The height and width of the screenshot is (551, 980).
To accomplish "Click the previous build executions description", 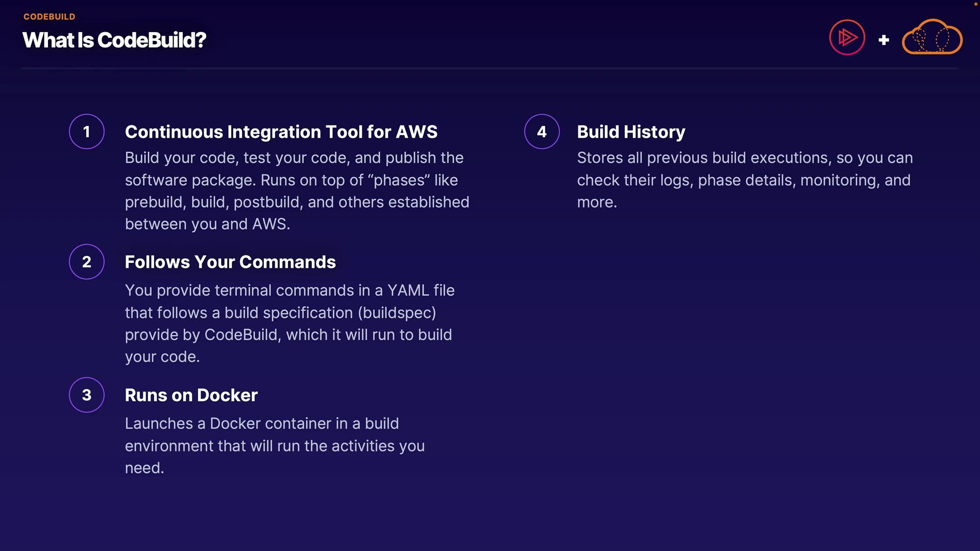I will pyautogui.click(x=744, y=180).
